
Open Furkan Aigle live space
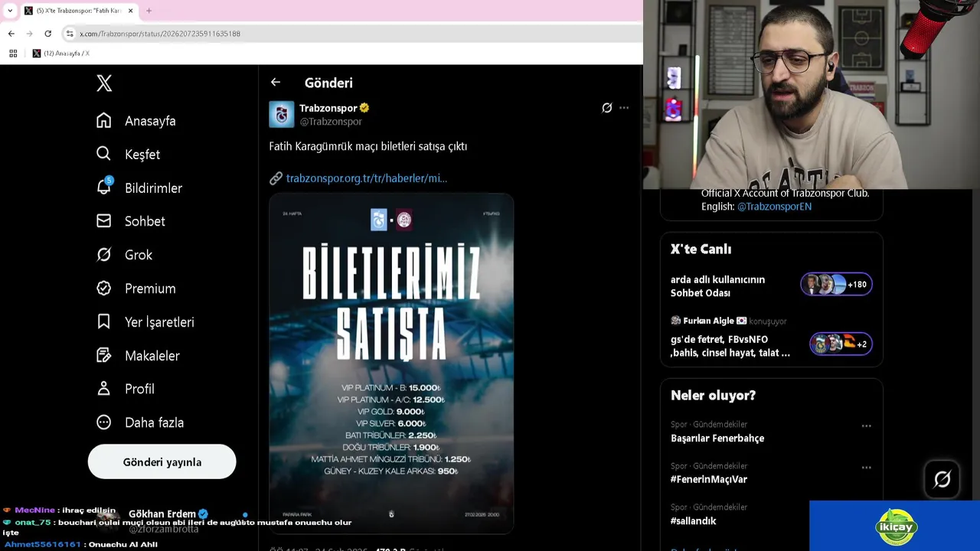point(730,346)
